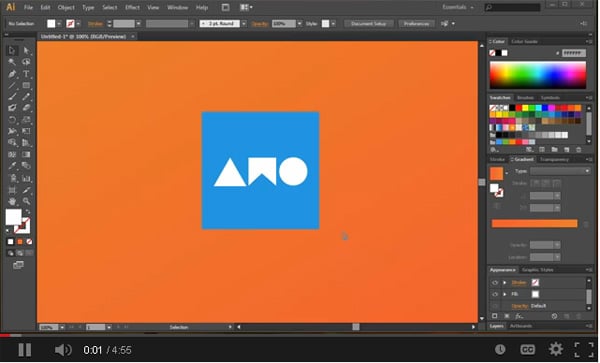
Task: Pause the video playback
Action: (x=25, y=350)
